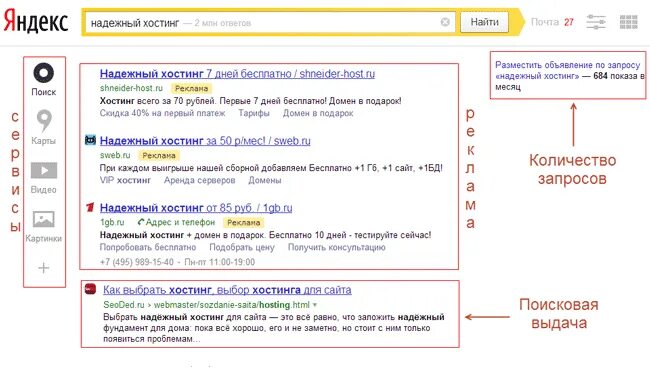Open Как выбрать хостинг result title

pyautogui.click(x=227, y=290)
